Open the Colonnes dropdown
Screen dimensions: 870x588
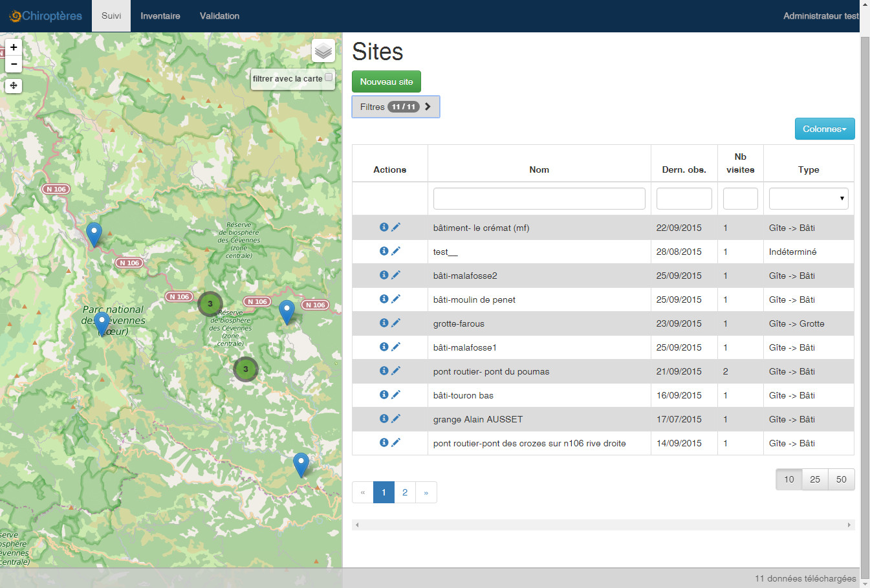point(824,129)
